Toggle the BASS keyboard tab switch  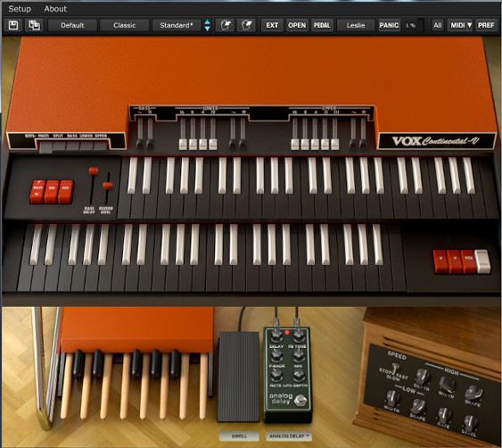tap(73, 146)
